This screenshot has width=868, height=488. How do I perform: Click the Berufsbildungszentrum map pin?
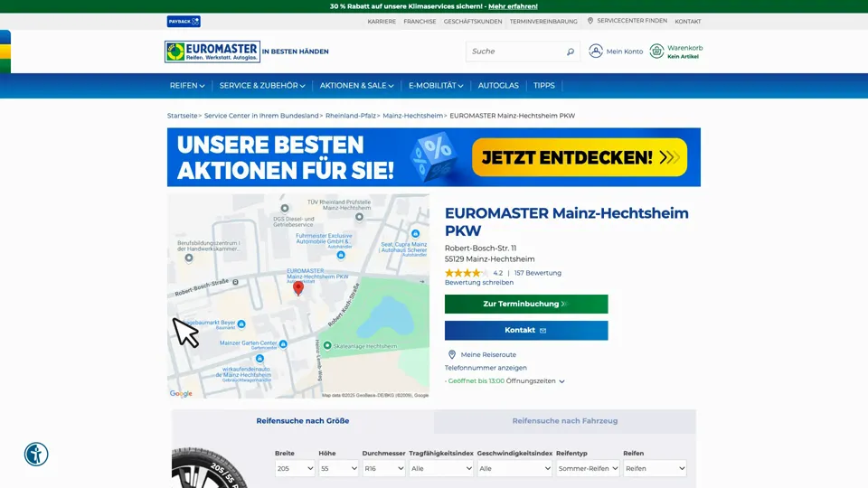coord(189,258)
